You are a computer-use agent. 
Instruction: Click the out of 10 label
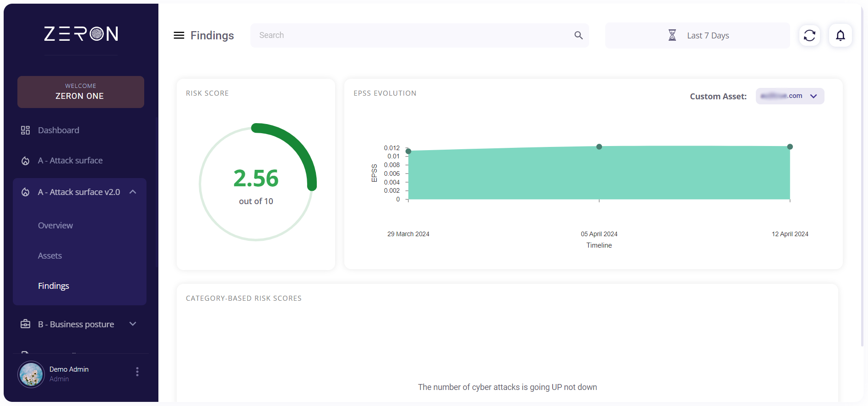[x=256, y=201]
